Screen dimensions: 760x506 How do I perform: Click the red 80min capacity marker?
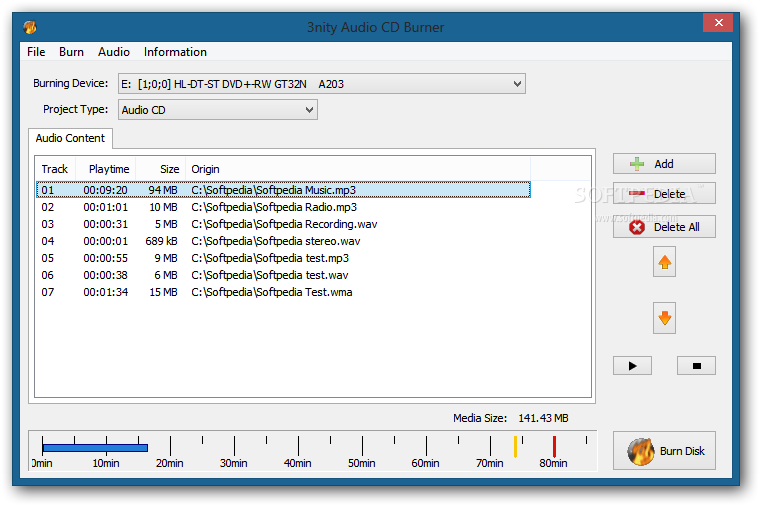click(554, 446)
